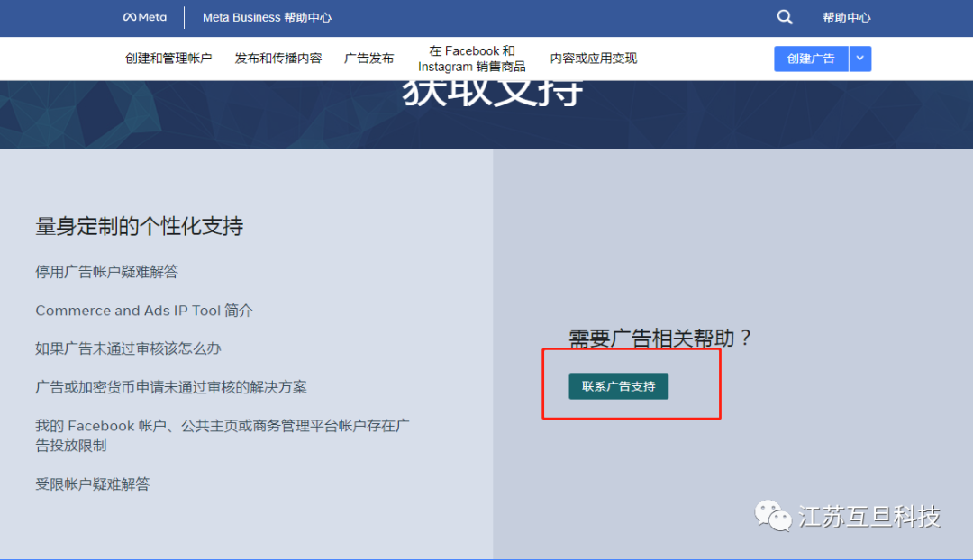Open the search magnifier icon
973x560 pixels.
(785, 17)
